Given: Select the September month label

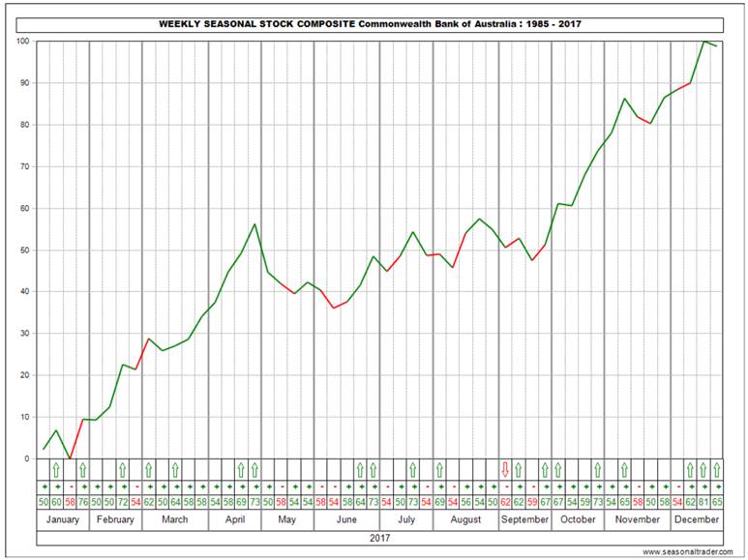Looking at the screenshot, I should [524, 519].
